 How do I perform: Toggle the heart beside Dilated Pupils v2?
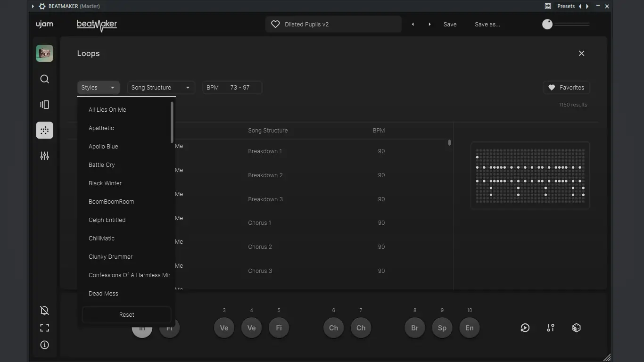(275, 25)
